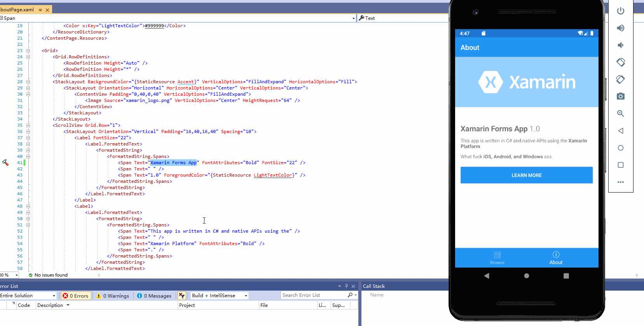Click the Call Stack panel title
This screenshot has height=326, width=644.
tap(374, 286)
